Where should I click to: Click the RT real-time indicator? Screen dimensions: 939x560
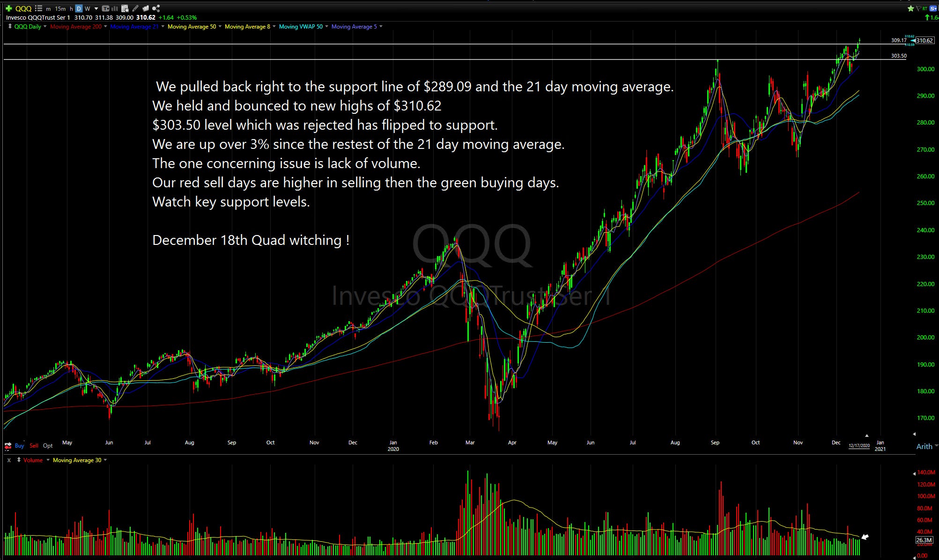(925, 8)
